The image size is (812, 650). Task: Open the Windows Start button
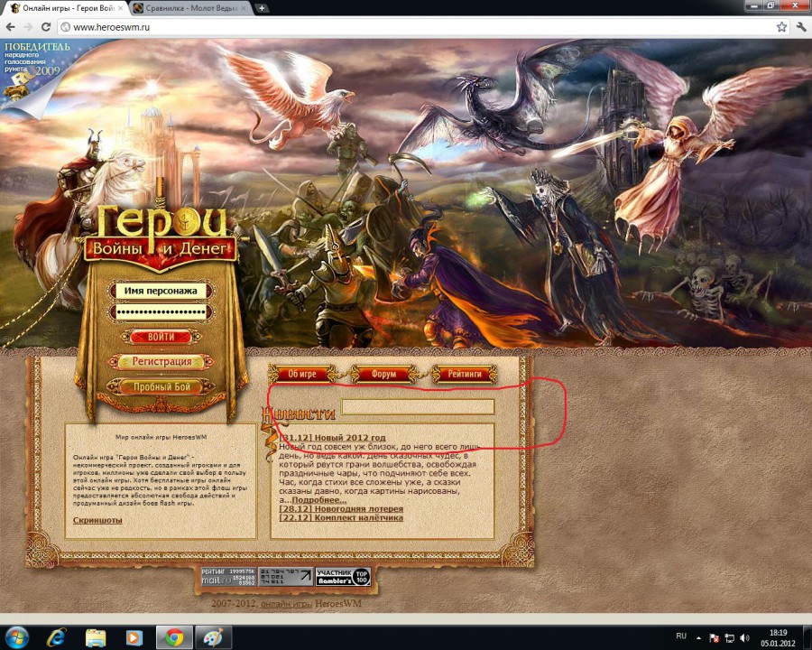tap(15, 637)
